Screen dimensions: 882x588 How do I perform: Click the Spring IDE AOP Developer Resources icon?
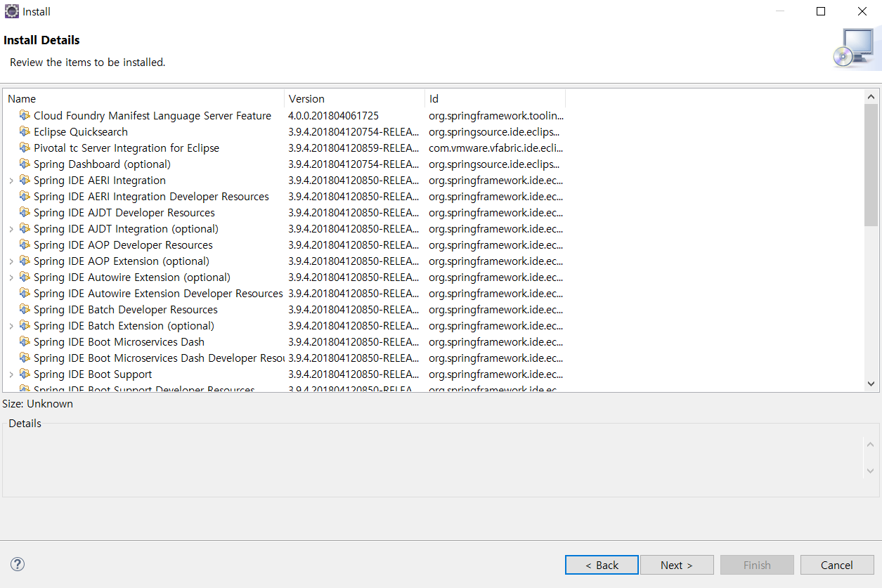pos(25,244)
